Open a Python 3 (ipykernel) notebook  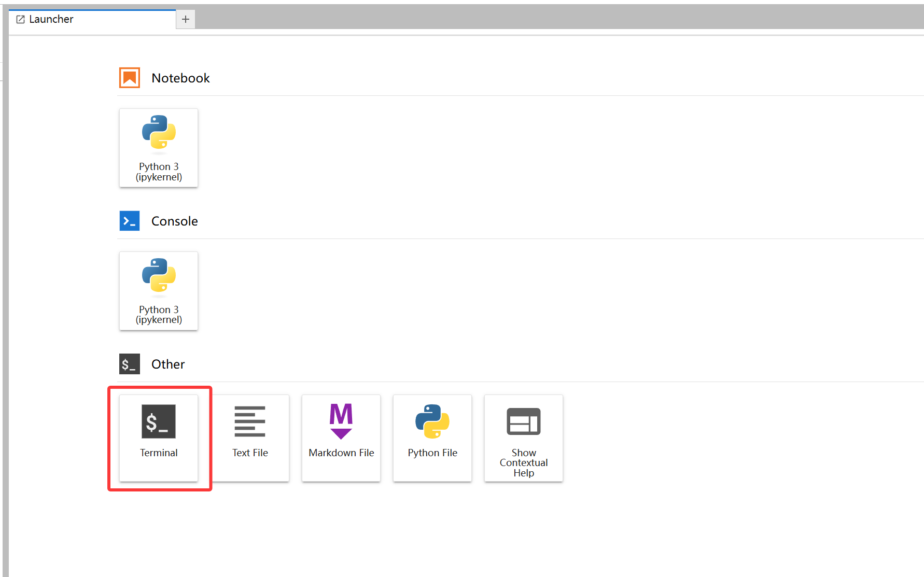pyautogui.click(x=159, y=148)
